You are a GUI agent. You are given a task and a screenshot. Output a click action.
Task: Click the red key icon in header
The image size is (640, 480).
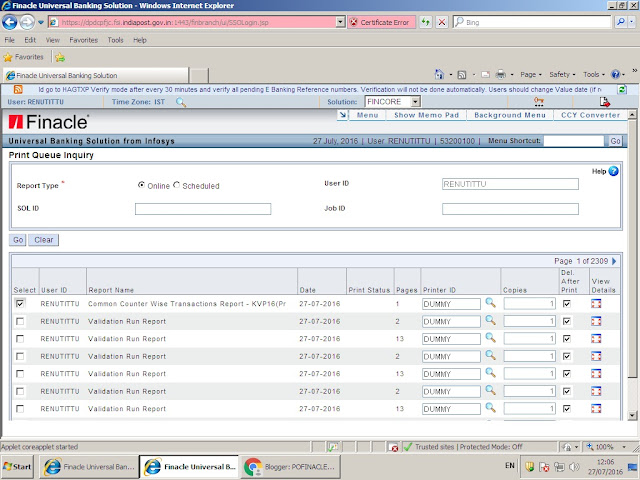(x=539, y=102)
